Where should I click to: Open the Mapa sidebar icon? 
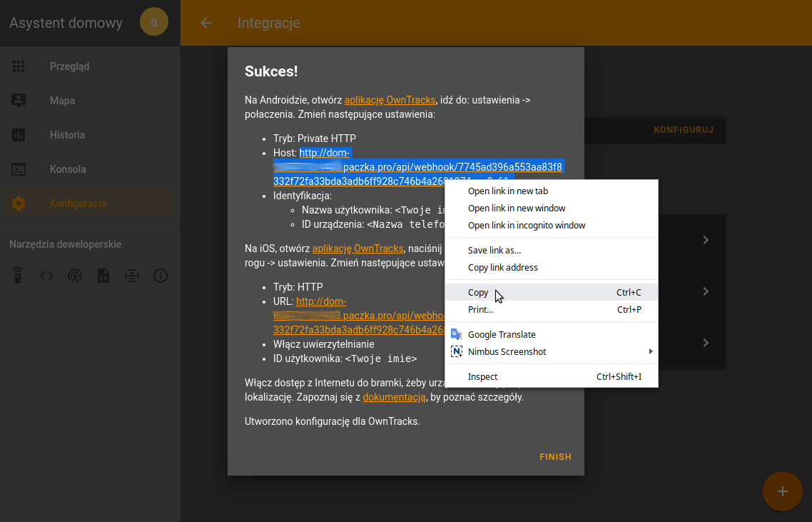pyautogui.click(x=19, y=101)
